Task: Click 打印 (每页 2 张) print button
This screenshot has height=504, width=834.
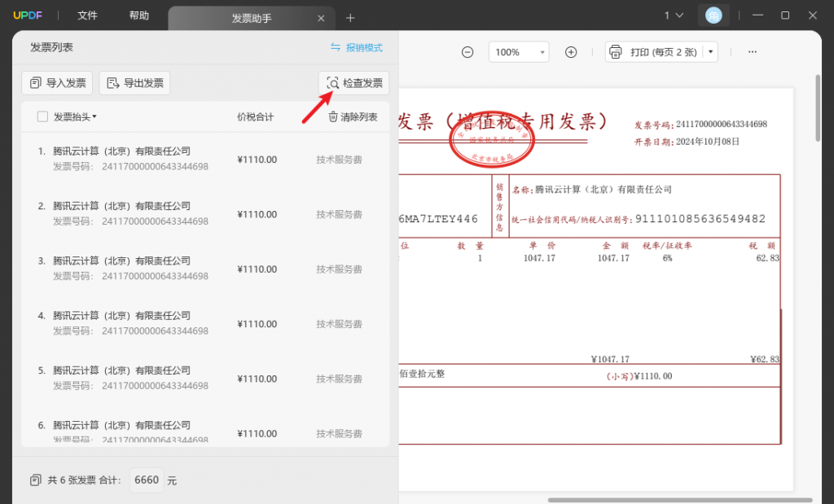Action: point(654,52)
